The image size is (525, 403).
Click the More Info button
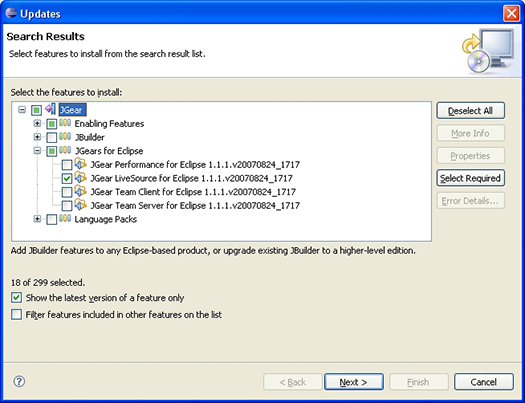pyautogui.click(x=470, y=133)
